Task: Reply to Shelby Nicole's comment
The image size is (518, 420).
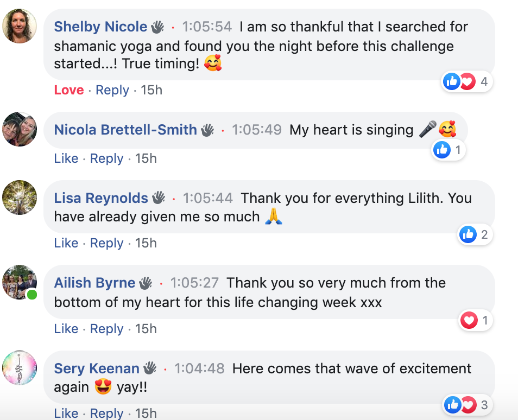Action: click(112, 90)
